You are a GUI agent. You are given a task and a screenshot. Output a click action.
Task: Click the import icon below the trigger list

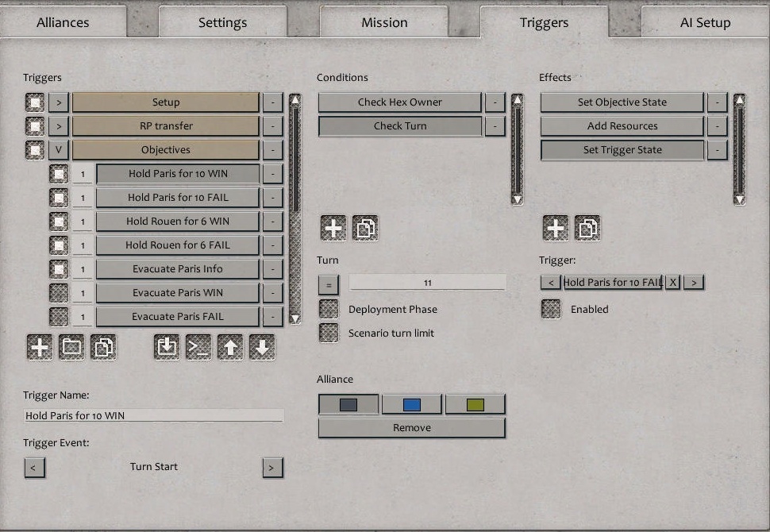(167, 347)
